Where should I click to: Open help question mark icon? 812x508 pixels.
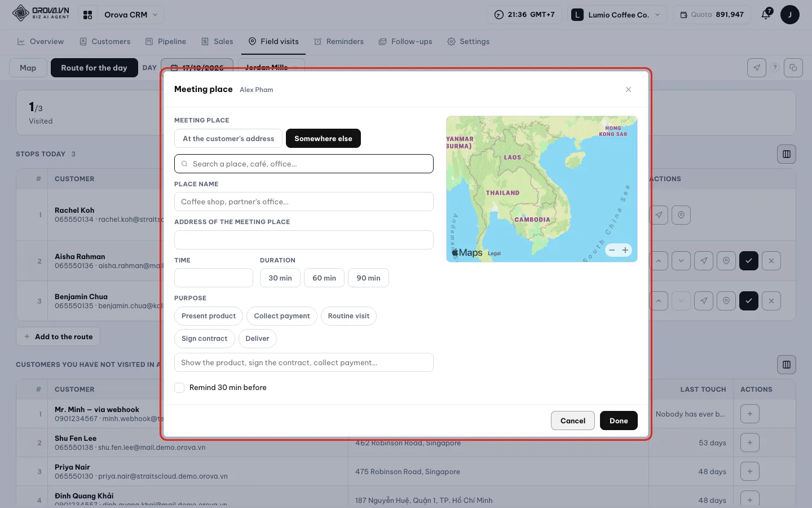[x=775, y=68]
